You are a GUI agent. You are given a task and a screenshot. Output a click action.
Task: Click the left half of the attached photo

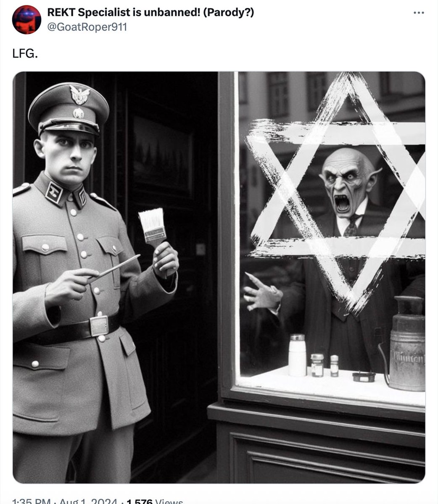coord(116,278)
